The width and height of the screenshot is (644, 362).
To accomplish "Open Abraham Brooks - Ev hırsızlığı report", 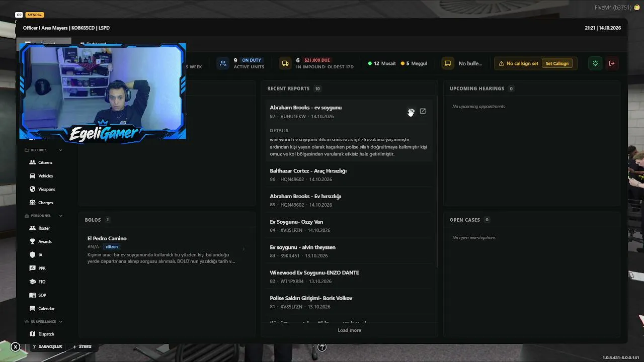I will point(349,200).
